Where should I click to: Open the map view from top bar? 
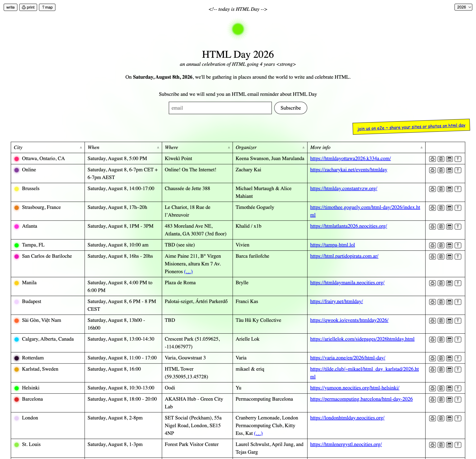click(x=47, y=7)
